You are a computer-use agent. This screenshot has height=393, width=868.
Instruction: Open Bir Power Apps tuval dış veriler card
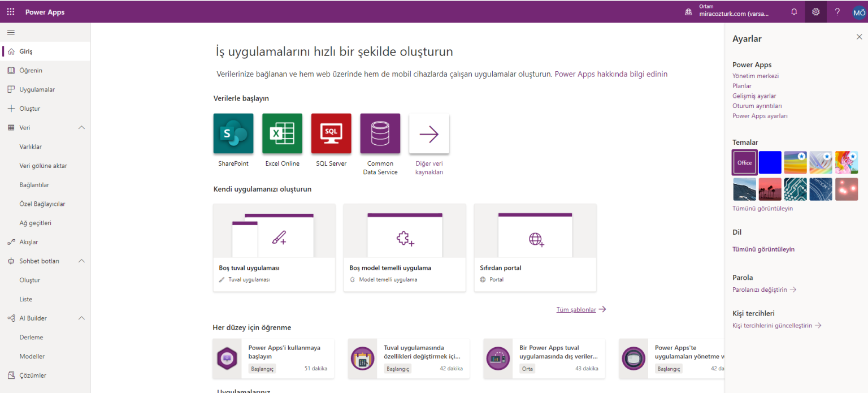click(x=544, y=359)
